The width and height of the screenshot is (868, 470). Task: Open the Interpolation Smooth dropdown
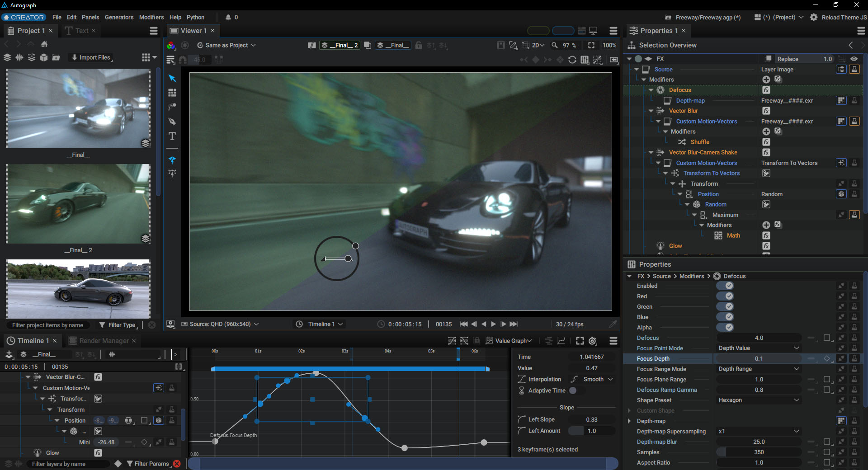pyautogui.click(x=592, y=379)
